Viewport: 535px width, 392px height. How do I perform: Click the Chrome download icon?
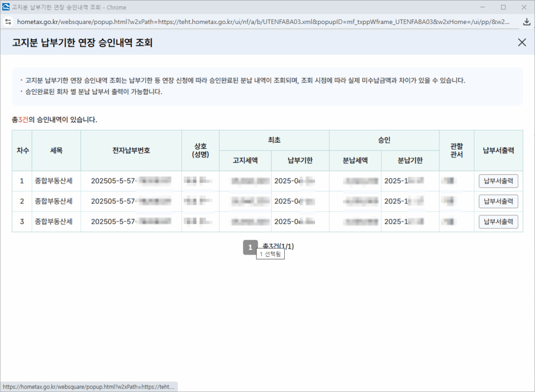[527, 22]
